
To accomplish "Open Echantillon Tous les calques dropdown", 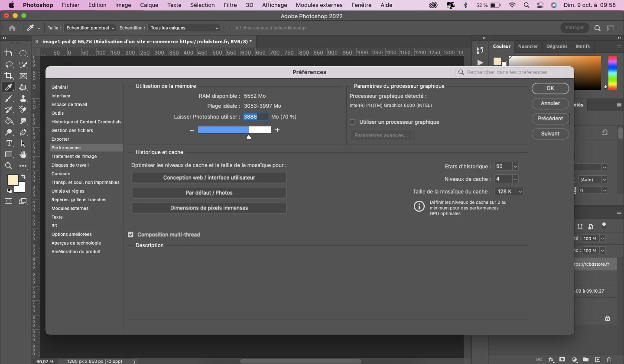I will 184,28.
